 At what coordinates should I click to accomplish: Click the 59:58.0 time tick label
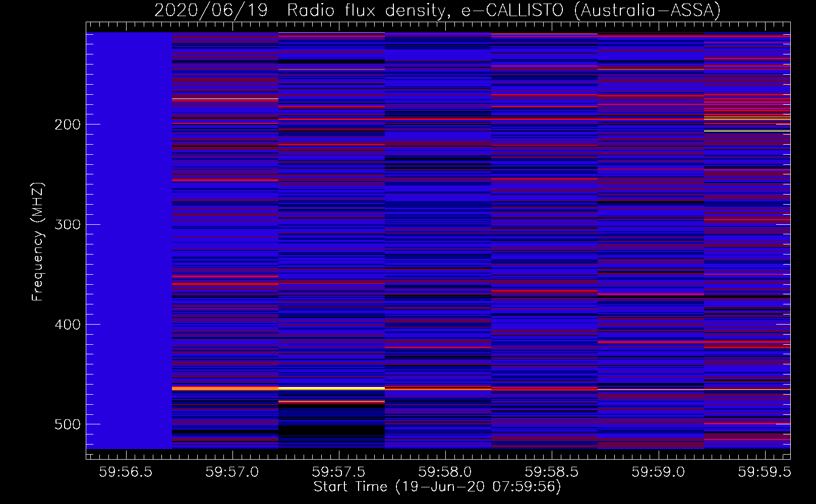pos(445,472)
